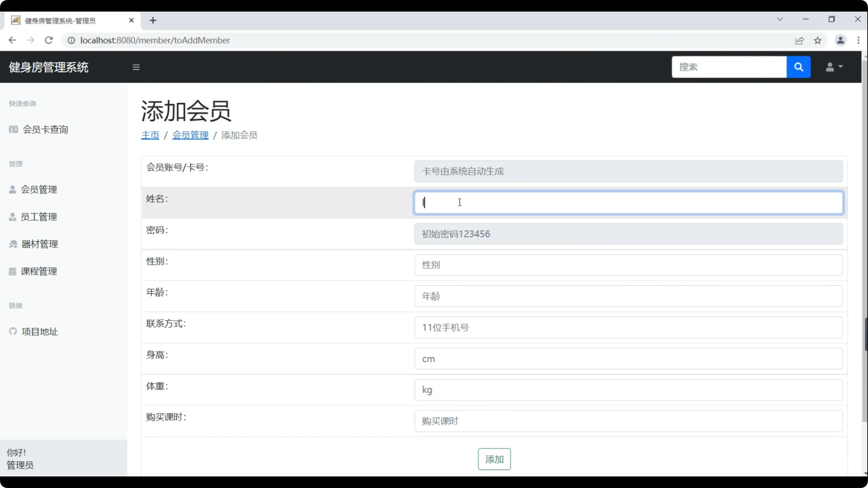Image resolution: width=868 pixels, height=488 pixels.
Task: Click the 项目地址 GitHub icon in sidebar
Action: point(13,331)
